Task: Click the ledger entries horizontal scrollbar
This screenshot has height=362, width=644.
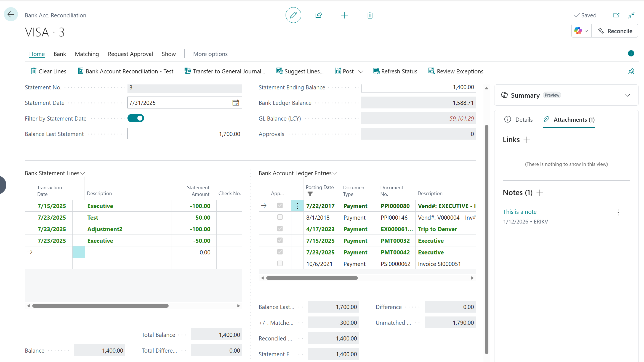Action: click(x=312, y=278)
